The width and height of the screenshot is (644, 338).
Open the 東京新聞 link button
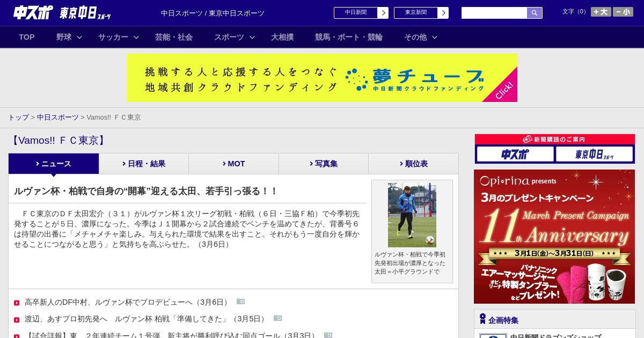416,13
